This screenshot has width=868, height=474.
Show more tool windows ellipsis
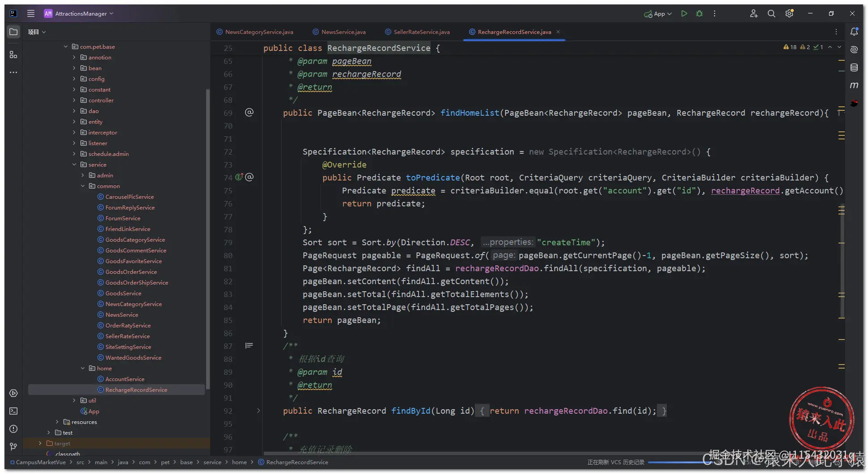point(13,72)
